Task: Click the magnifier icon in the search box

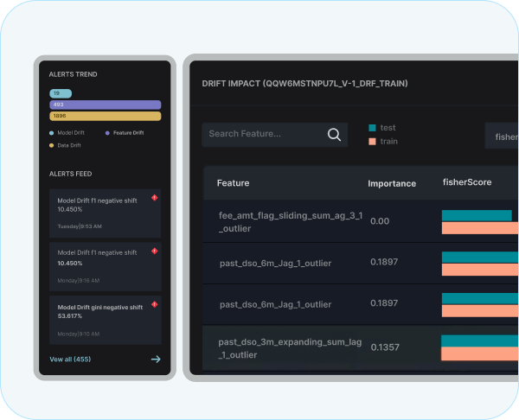Action: click(x=334, y=134)
